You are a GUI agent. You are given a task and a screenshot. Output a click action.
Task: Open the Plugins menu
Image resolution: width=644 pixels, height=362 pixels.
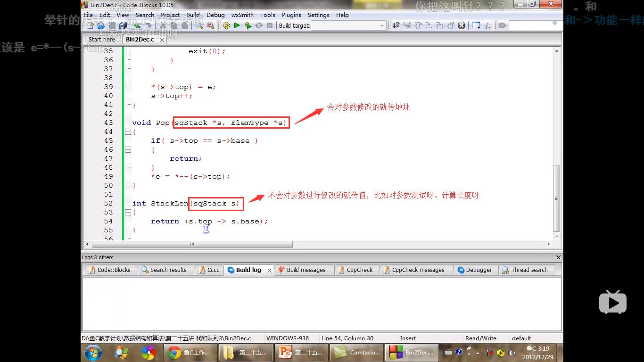[x=291, y=15]
